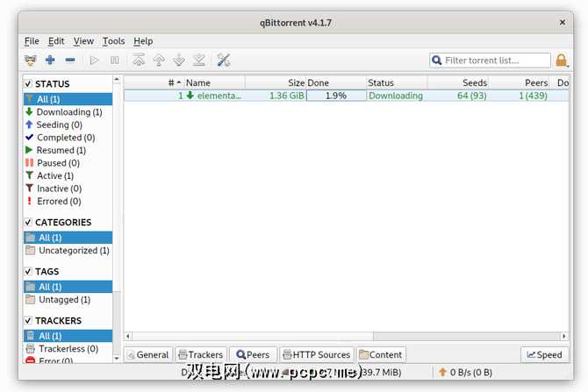Sort by the Status column header
Screen dimensions: 588x392
pyautogui.click(x=397, y=82)
